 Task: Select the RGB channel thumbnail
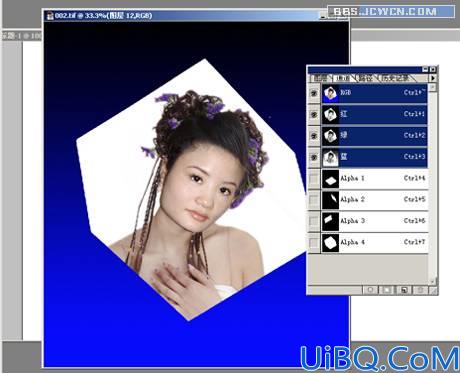tap(330, 93)
